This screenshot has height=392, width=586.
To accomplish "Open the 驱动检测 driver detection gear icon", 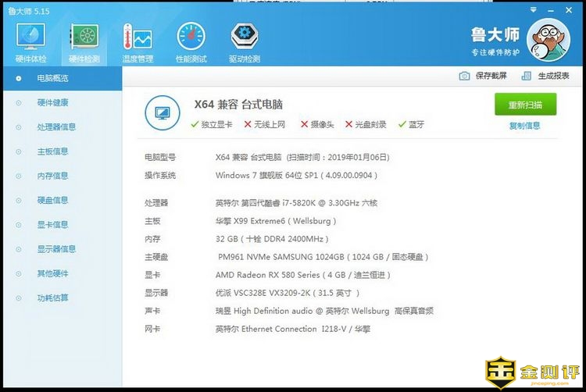I will [x=245, y=37].
